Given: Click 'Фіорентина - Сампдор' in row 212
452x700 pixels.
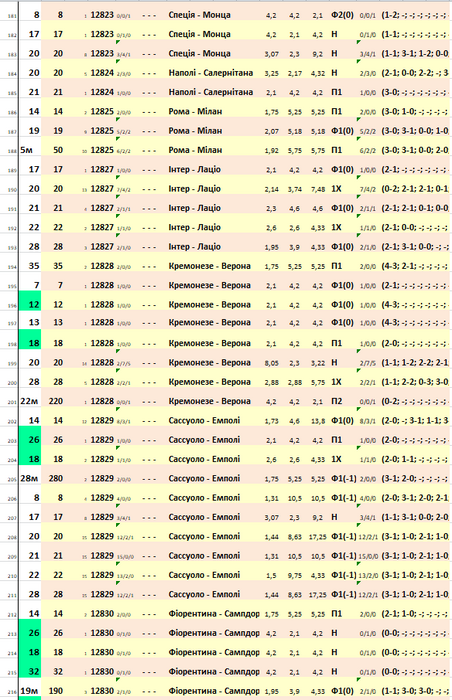Looking at the screenshot, I should point(213,613).
